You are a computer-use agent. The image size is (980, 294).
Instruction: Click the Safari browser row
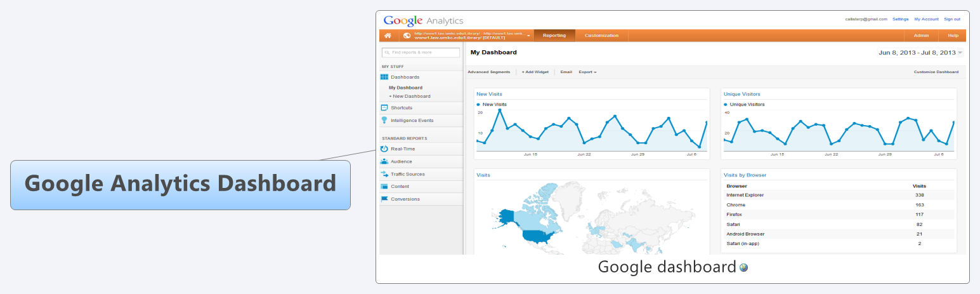click(x=839, y=224)
